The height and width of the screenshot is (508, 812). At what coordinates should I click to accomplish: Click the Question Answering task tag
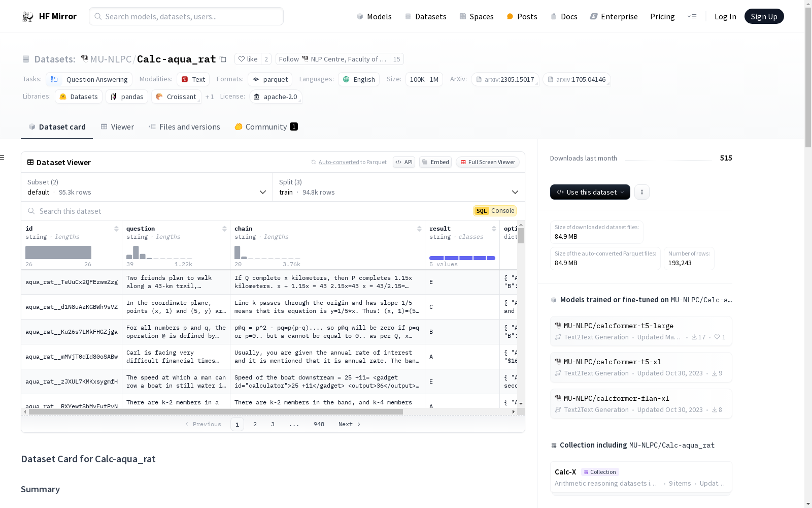tap(89, 79)
